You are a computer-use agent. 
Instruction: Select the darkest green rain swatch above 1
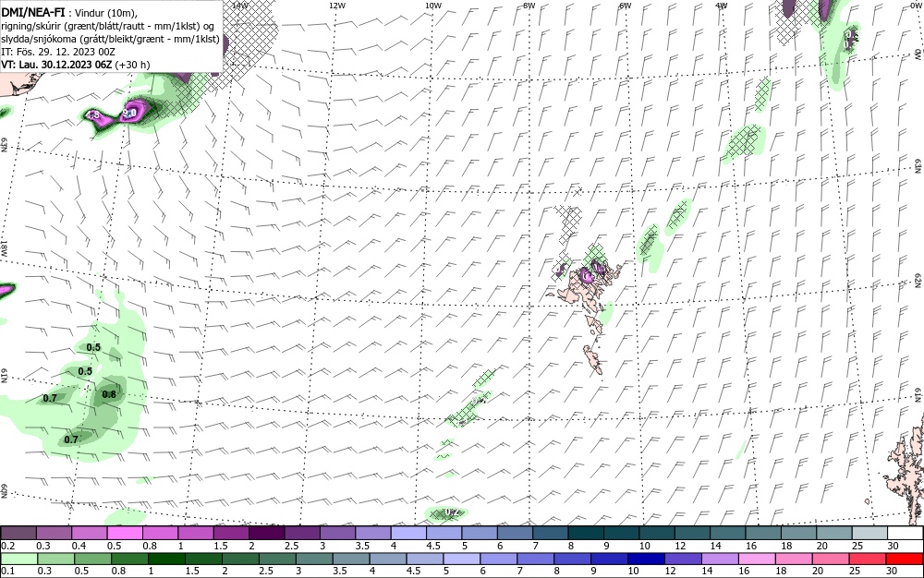tap(166, 559)
